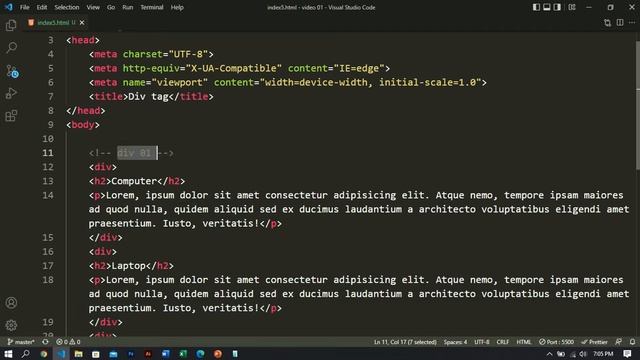The image size is (640, 360).
Task: Change line endings via CRLF
Action: 502,342
